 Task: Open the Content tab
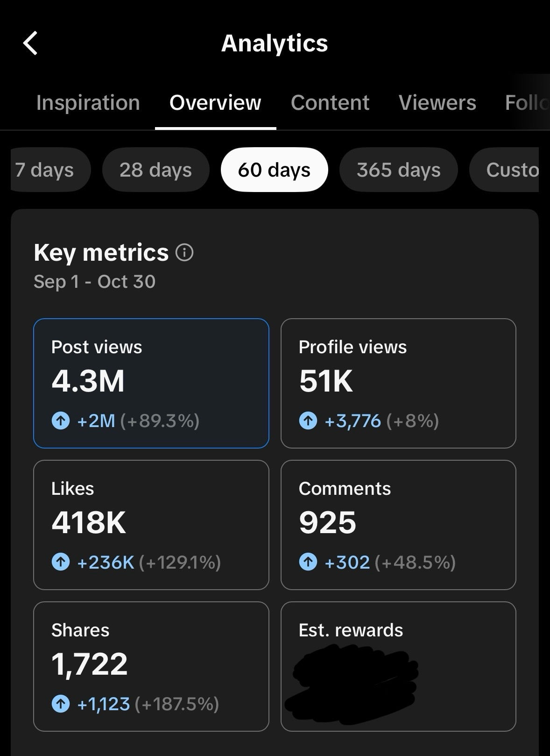pyautogui.click(x=330, y=103)
